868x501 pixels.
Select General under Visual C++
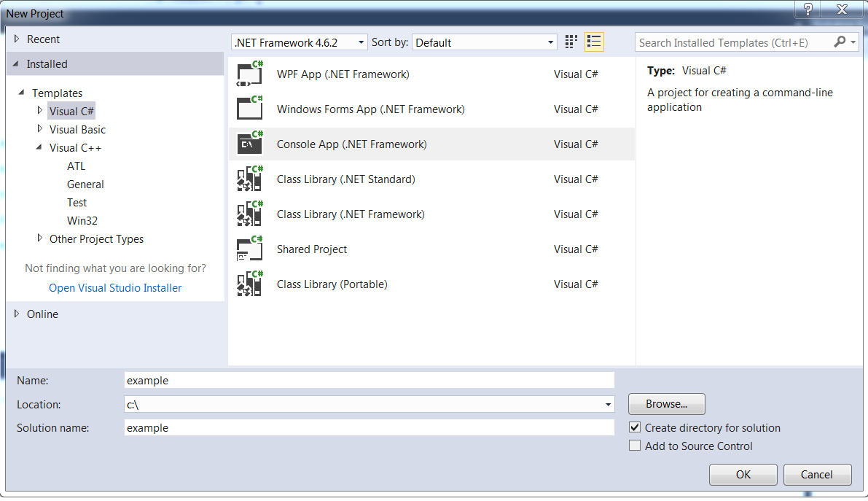click(85, 184)
